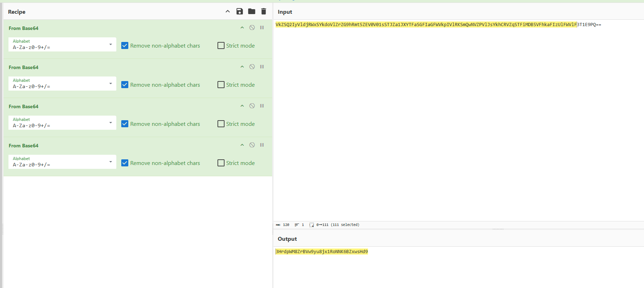Set breakpoint on the third From Base64 operation
Viewport: 644px width, 288px height.
262,106
